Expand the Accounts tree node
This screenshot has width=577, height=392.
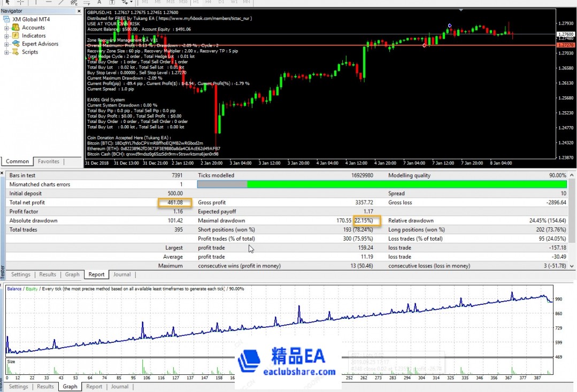click(7, 28)
